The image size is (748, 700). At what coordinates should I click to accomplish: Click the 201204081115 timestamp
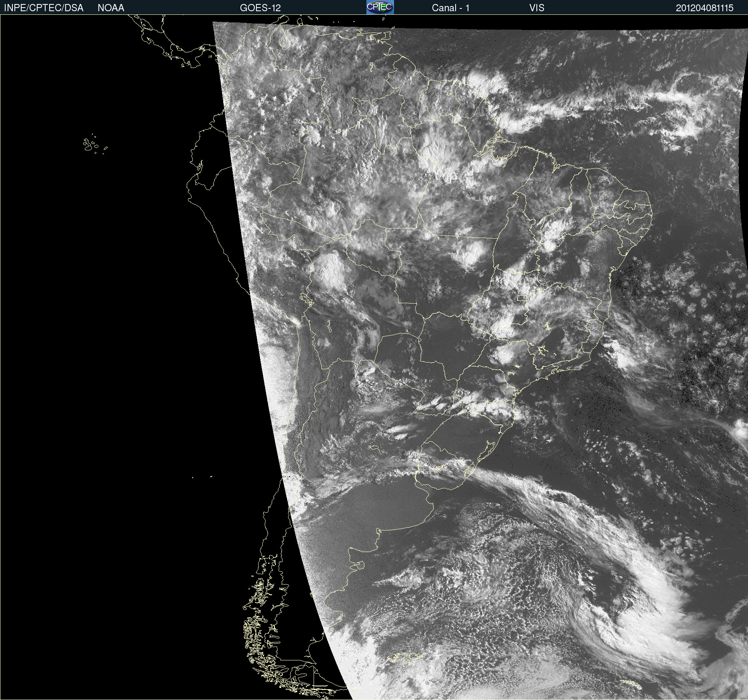[x=705, y=8]
